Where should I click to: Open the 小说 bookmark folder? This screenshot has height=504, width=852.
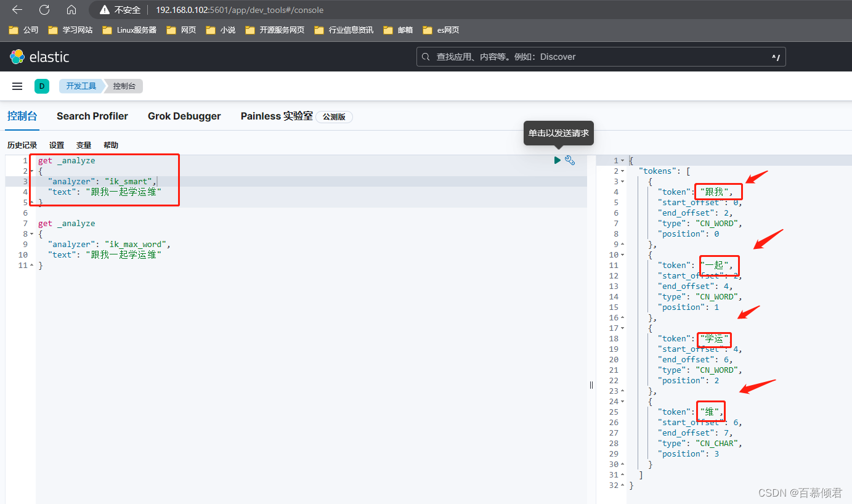point(221,30)
